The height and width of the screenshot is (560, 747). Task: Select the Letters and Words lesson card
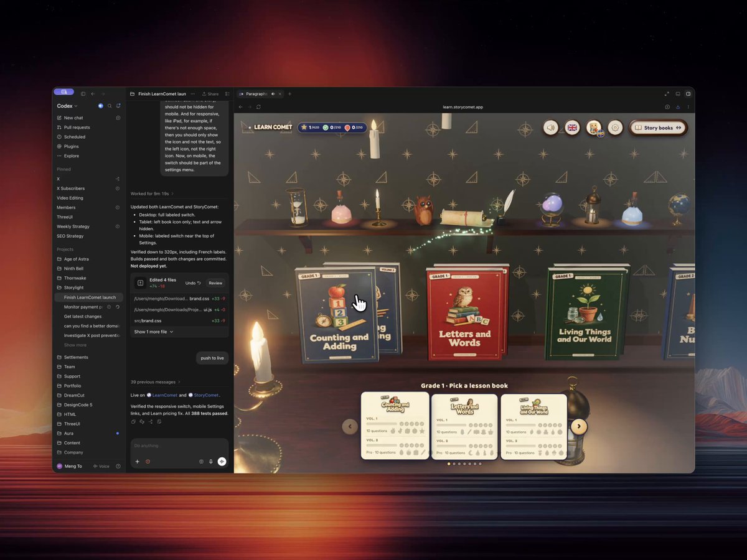click(464, 426)
